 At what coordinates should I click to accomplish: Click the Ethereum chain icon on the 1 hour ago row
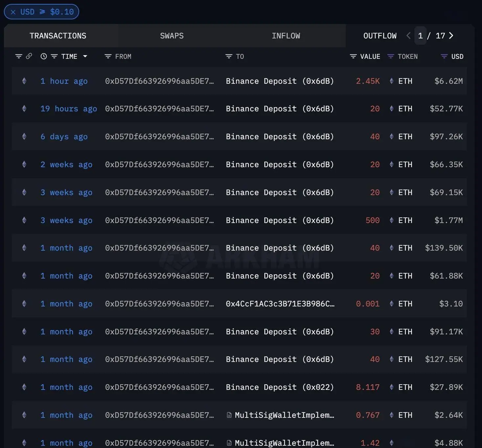tap(24, 81)
